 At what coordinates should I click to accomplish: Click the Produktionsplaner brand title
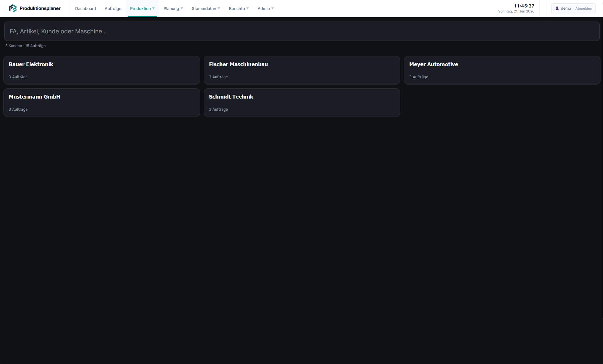(x=40, y=8)
